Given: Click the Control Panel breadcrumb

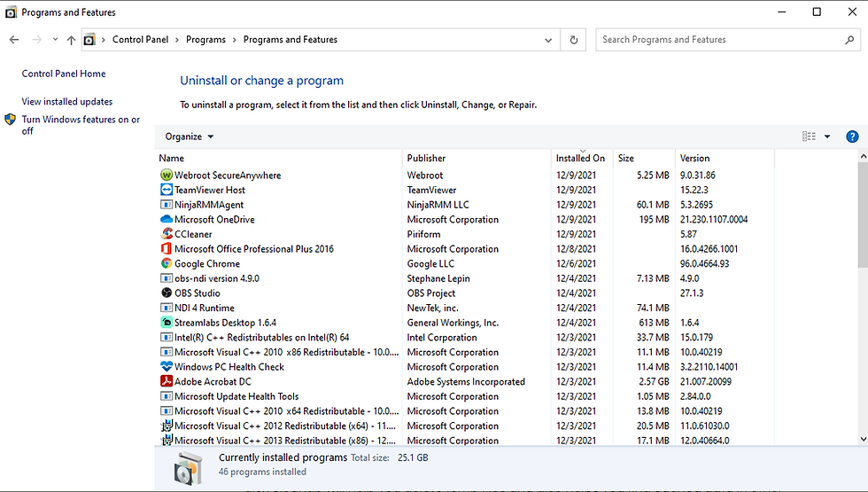Looking at the screenshot, I should [x=140, y=39].
